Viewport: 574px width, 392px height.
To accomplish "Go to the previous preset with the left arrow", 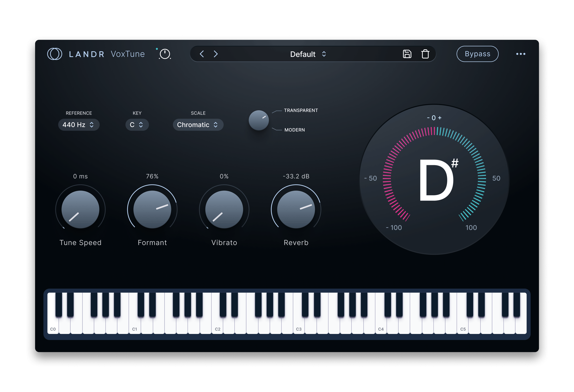I will pos(202,54).
